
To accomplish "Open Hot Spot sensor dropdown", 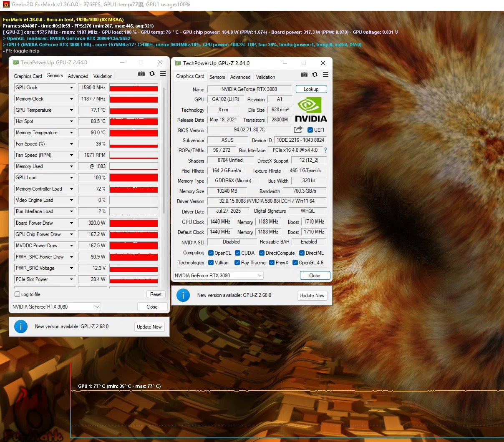I will (x=71, y=121).
